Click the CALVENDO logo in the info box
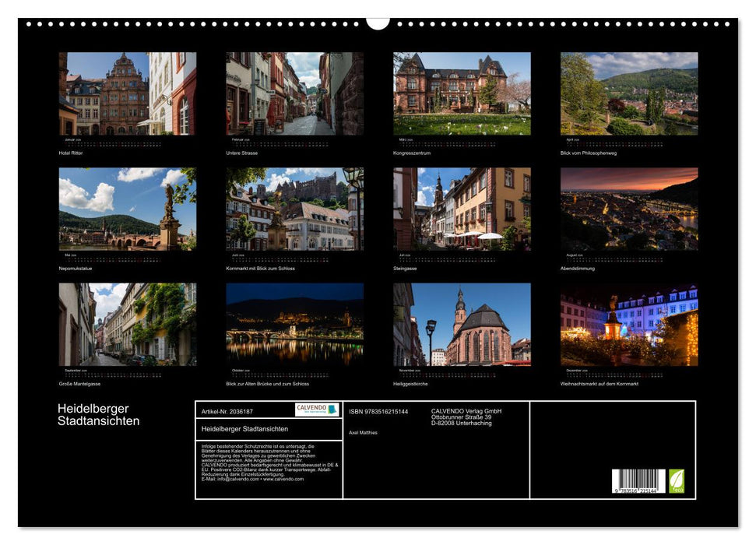The height and width of the screenshot is (545, 756). [x=317, y=410]
